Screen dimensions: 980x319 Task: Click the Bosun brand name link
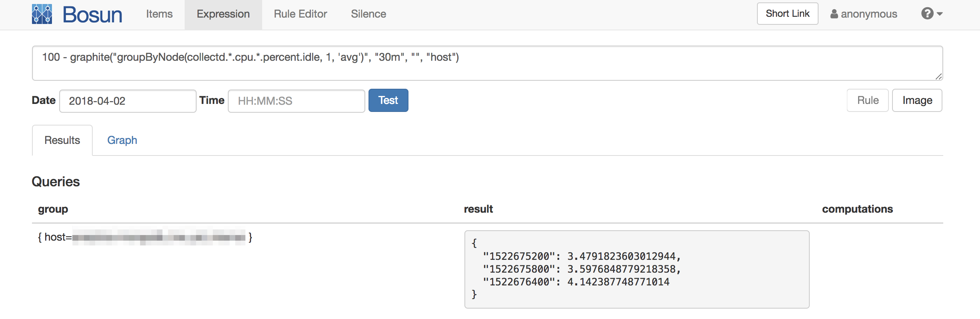92,15
